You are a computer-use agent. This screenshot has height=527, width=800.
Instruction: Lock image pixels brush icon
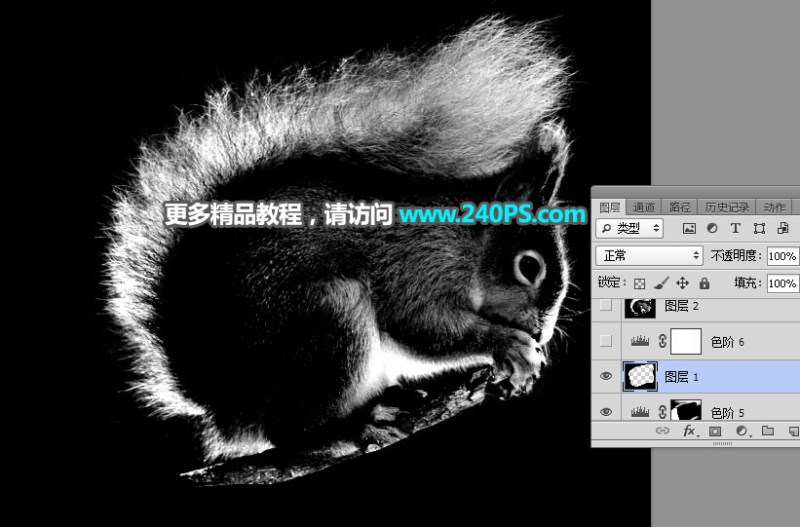coord(661,283)
